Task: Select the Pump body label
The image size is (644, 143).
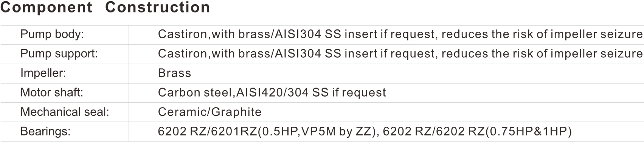Action: click(52, 34)
